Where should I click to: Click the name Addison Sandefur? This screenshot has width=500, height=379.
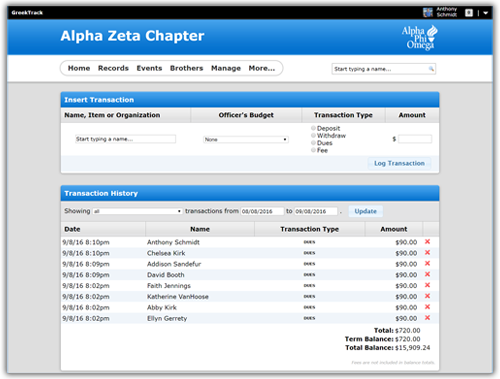174,264
